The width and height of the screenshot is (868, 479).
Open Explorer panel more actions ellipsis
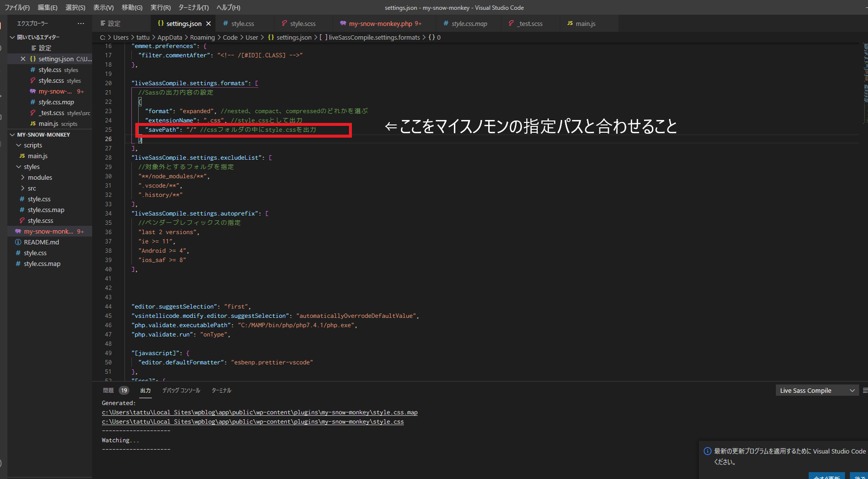tap(81, 24)
